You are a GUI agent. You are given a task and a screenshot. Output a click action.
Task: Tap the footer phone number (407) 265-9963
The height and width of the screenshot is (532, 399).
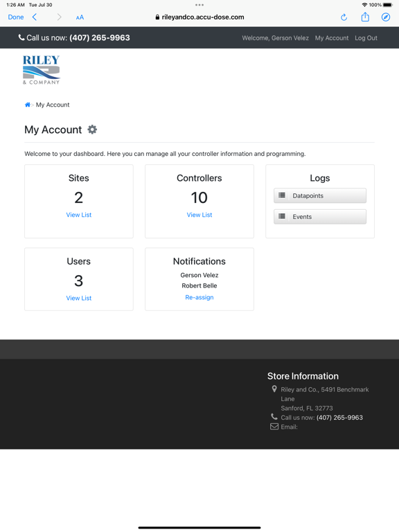339,418
